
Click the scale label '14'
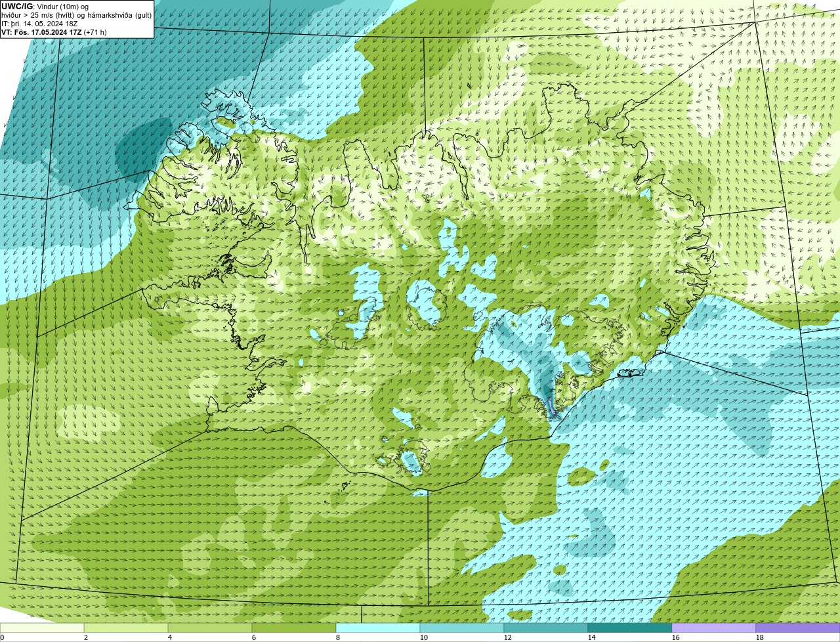pos(592,637)
